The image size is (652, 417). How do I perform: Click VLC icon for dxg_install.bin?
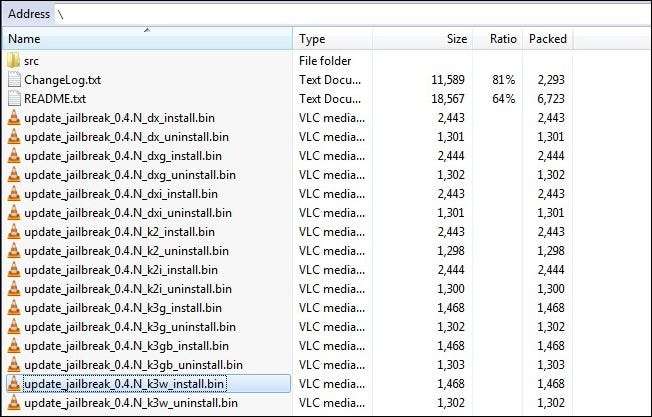point(14,156)
